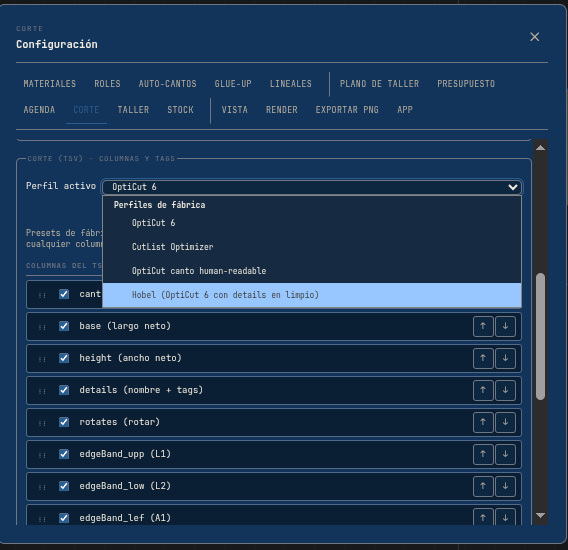This screenshot has height=550, width=568.
Task: Click the Perfiles de fábrica group header
Action: [159, 205]
